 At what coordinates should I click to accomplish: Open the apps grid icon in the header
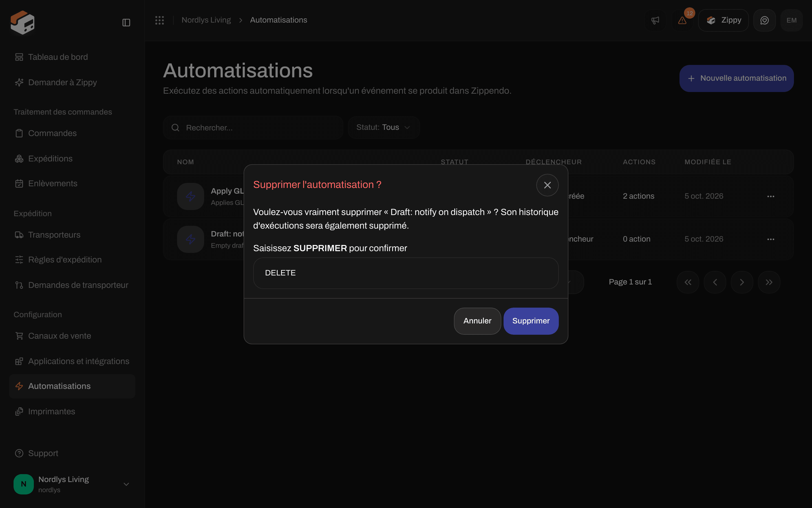(x=159, y=20)
